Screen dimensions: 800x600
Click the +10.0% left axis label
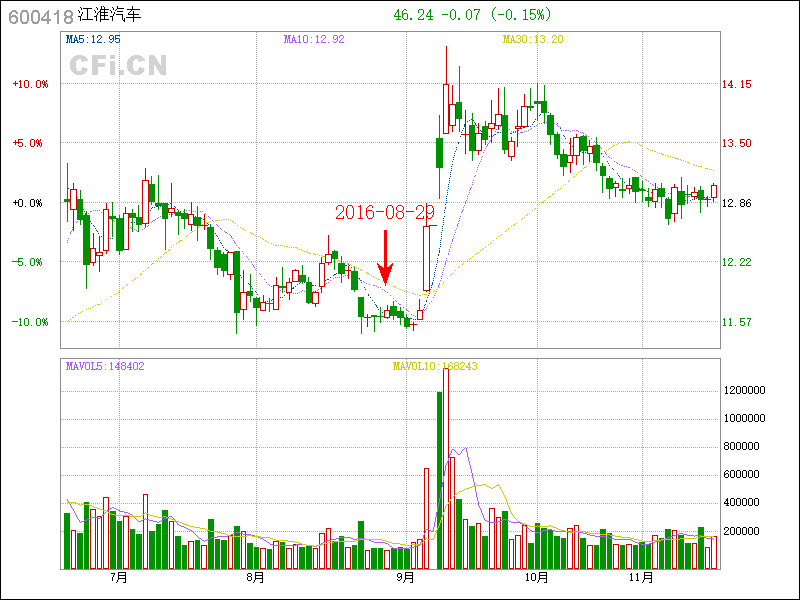click(x=30, y=84)
